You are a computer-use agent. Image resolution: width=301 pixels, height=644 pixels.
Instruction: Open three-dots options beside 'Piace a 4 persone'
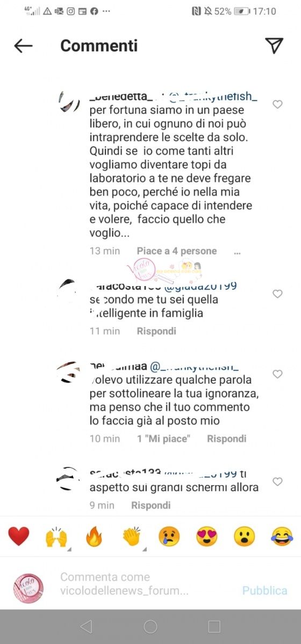tap(238, 252)
